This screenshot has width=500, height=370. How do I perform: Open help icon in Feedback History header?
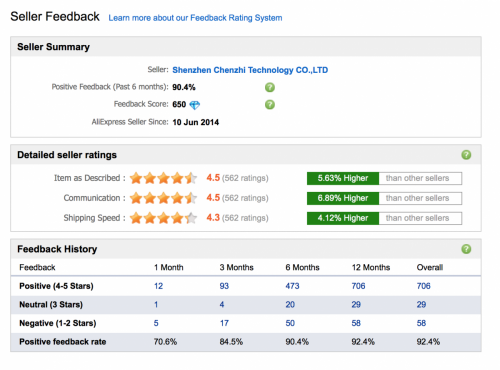(466, 249)
